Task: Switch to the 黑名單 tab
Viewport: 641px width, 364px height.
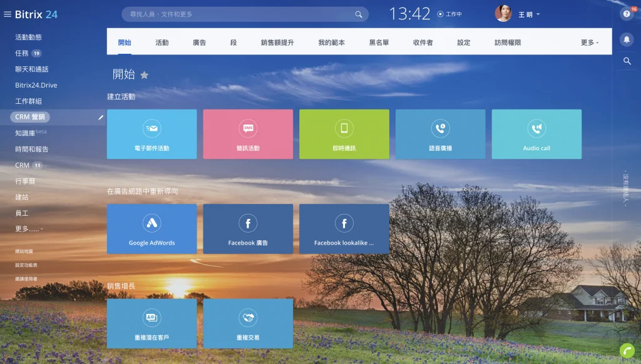Action: coord(379,43)
